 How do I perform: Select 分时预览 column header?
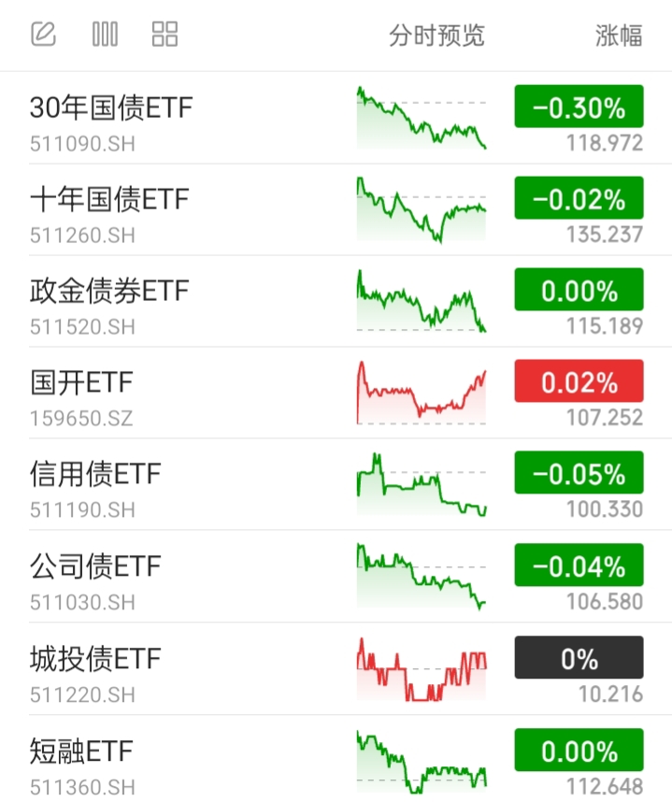[436, 36]
